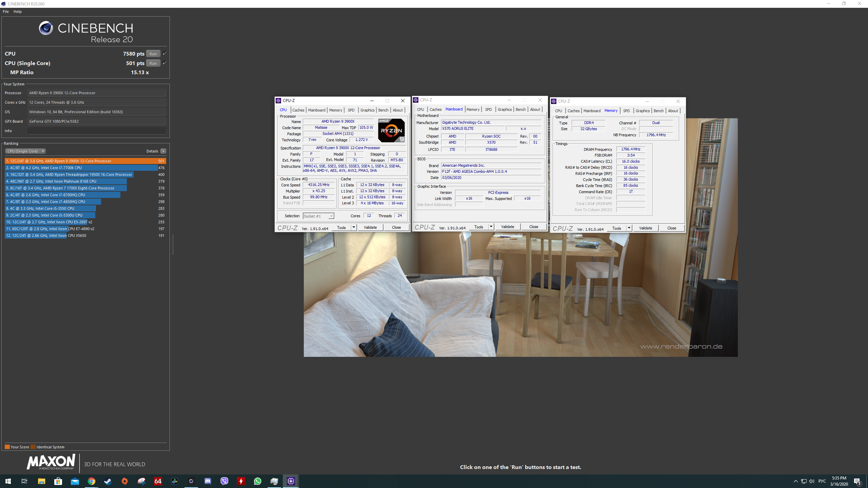Click Run next to the CPU score
The image size is (868, 488).
[153, 54]
